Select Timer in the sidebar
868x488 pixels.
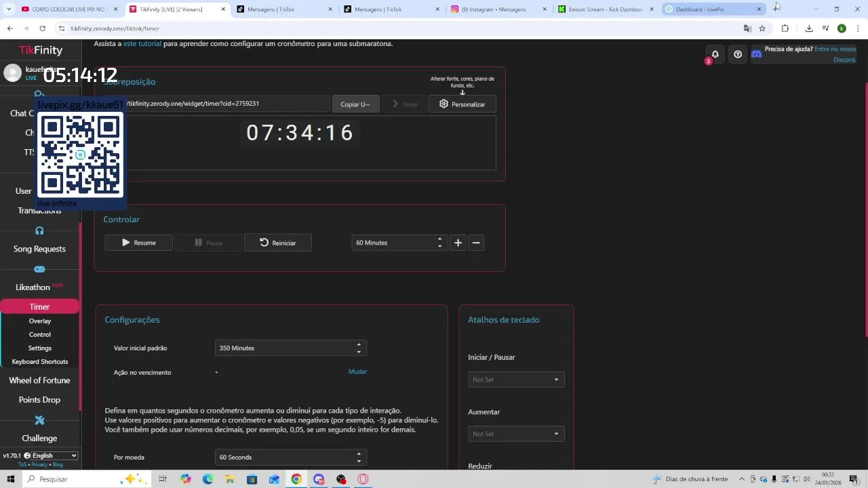39,307
